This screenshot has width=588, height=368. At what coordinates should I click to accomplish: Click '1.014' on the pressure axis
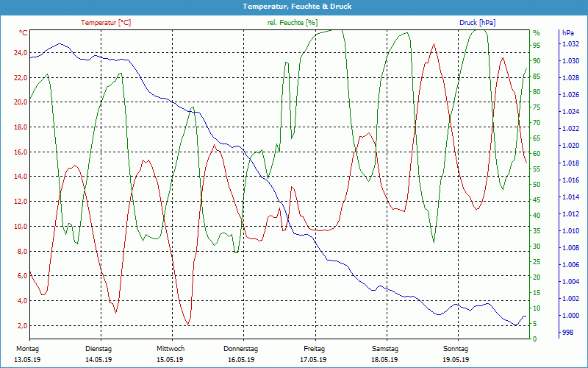pyautogui.click(x=570, y=197)
